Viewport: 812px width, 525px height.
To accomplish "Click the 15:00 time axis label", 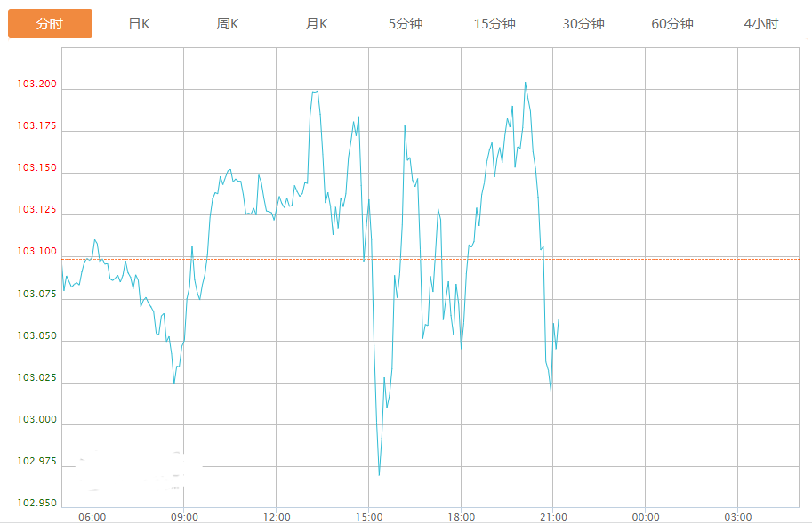I will tap(369, 517).
